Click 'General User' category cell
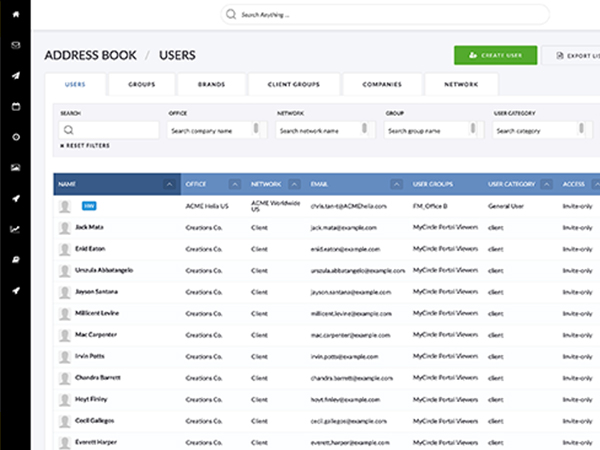 click(506, 206)
